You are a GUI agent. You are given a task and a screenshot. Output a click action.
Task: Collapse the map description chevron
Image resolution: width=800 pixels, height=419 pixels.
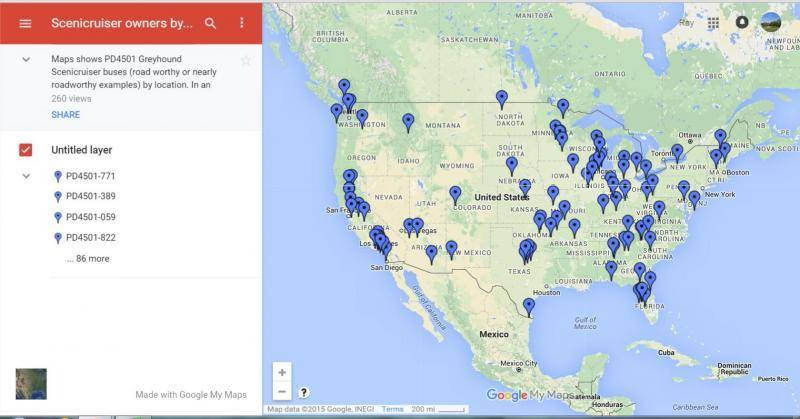(x=26, y=60)
